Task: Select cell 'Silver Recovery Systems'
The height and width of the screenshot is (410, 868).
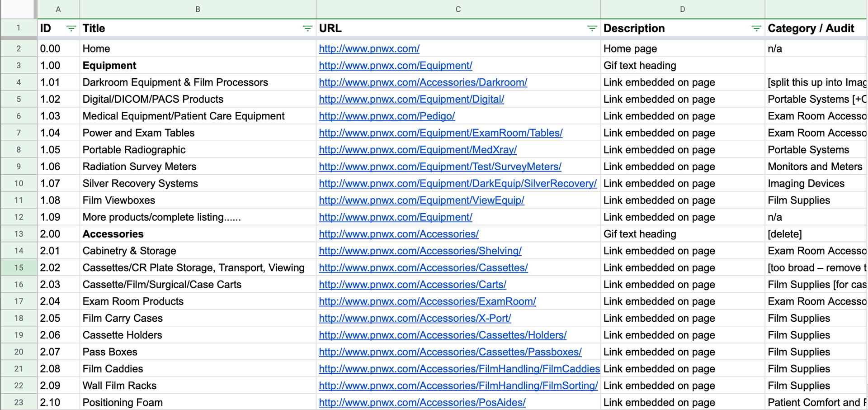Action: point(198,183)
